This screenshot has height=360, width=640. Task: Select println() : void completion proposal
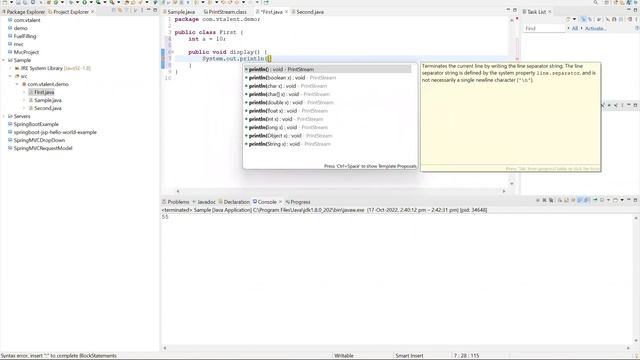coord(327,69)
